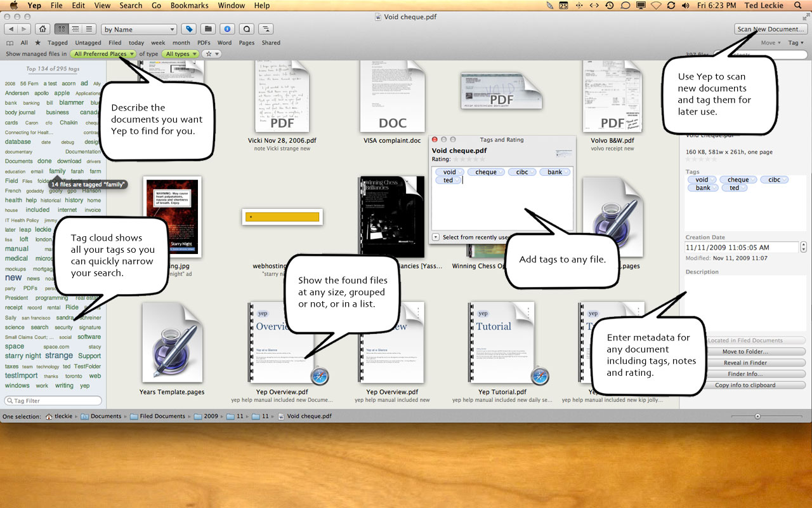Click the blue tag toolbar icon

coord(188,29)
